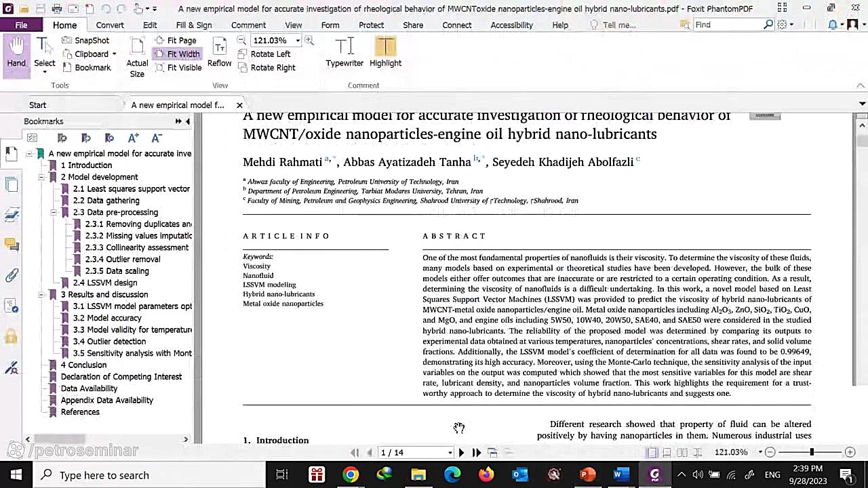This screenshot has height=488, width=868.
Task: Collapse the root bookmark tree node
Action: tap(29, 154)
